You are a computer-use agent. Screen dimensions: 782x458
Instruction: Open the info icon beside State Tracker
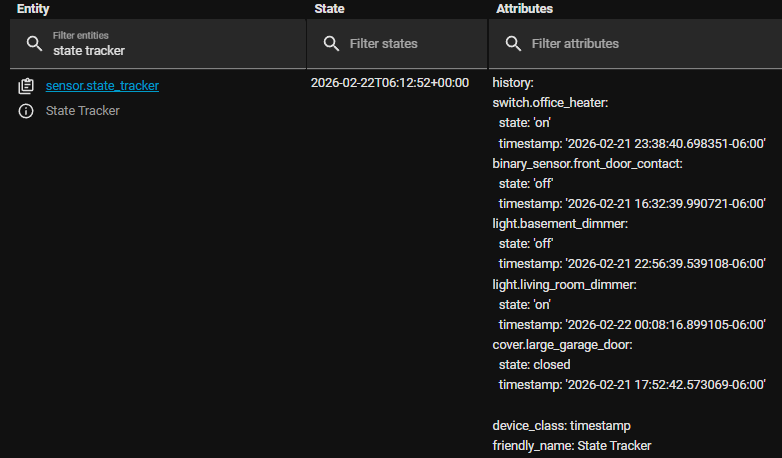(x=26, y=111)
